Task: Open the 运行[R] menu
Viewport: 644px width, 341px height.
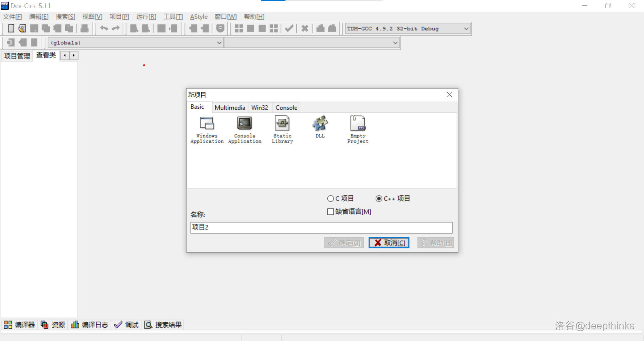Action: 146,17
